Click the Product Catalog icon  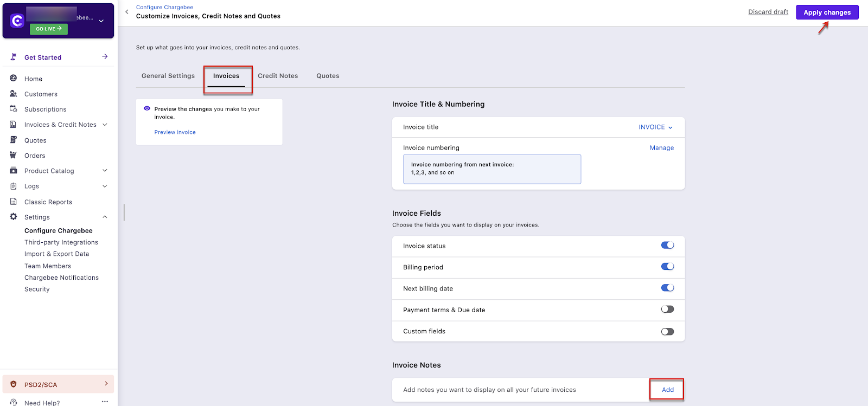[x=14, y=170]
